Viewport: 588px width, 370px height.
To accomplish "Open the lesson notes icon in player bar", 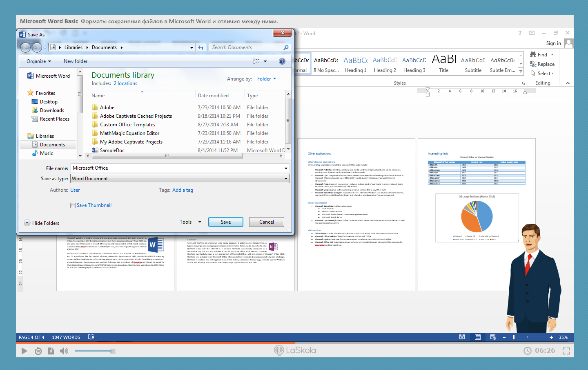I will (x=51, y=351).
